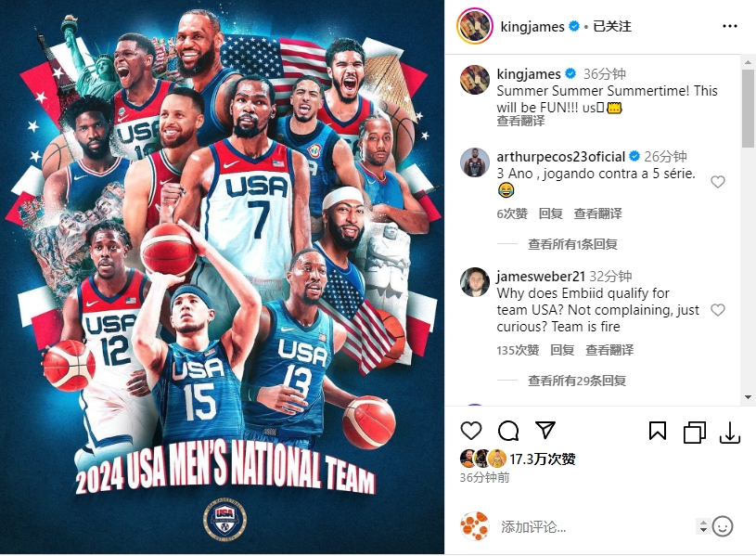This screenshot has width=756, height=556.
Task: Expand all 29 replies under jamesweber21
Action: point(577,381)
